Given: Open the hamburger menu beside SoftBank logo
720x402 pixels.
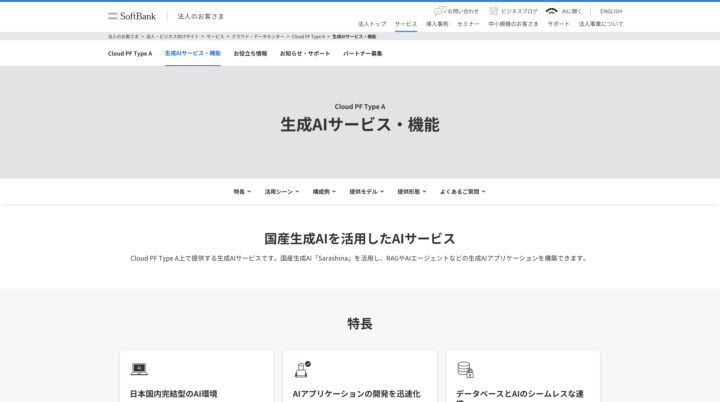Looking at the screenshot, I should click(x=113, y=16).
